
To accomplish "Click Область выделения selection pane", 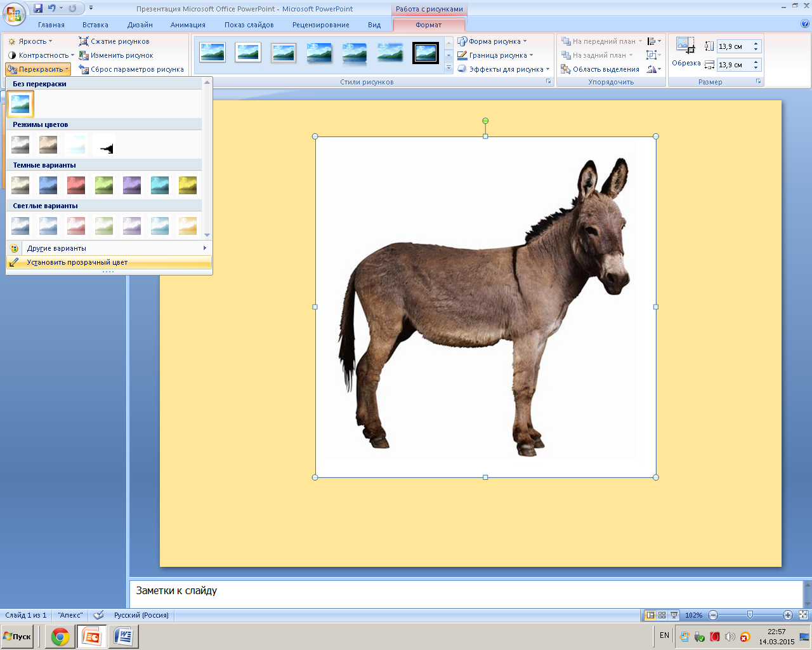I will click(600, 69).
